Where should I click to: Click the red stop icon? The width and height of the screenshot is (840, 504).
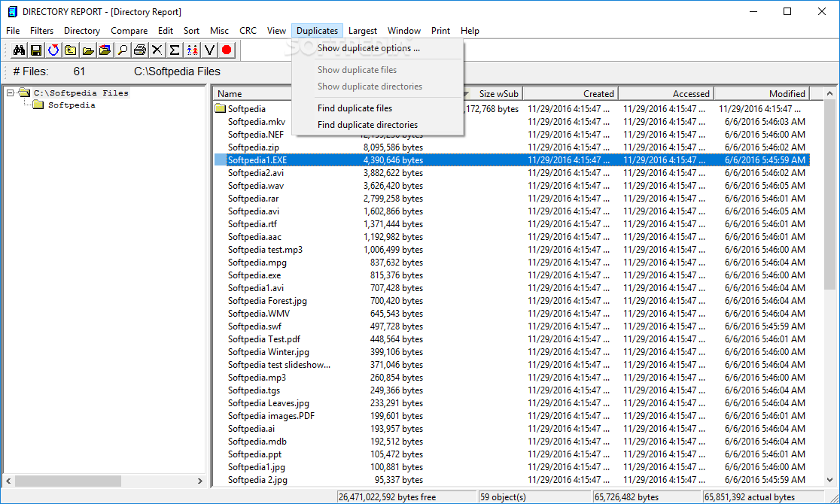click(226, 50)
